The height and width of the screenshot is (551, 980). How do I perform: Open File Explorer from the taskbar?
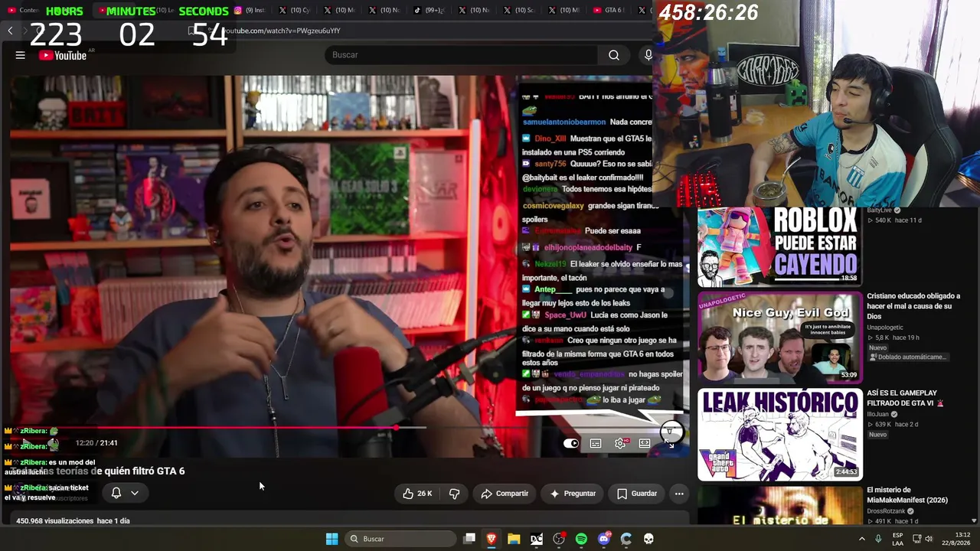514,539
